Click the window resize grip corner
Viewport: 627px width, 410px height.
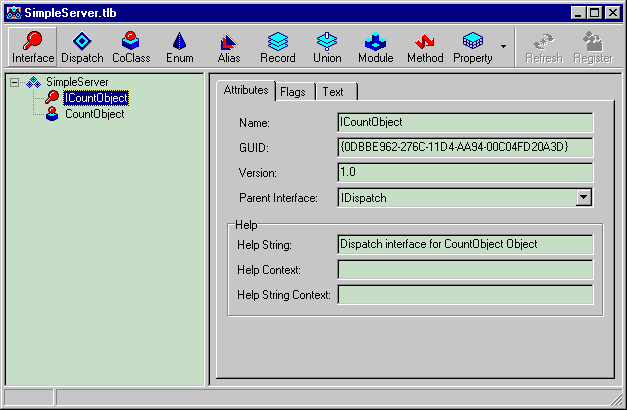617,399
